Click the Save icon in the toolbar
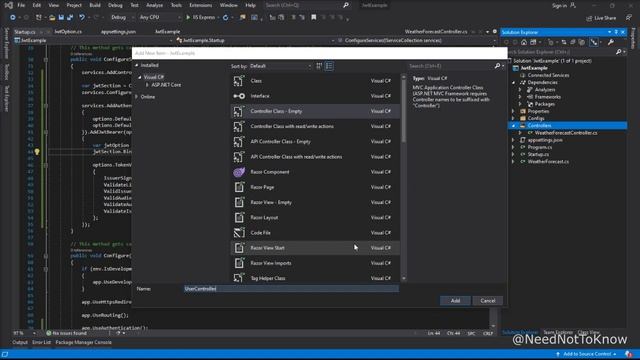The image size is (640, 360). point(61,18)
